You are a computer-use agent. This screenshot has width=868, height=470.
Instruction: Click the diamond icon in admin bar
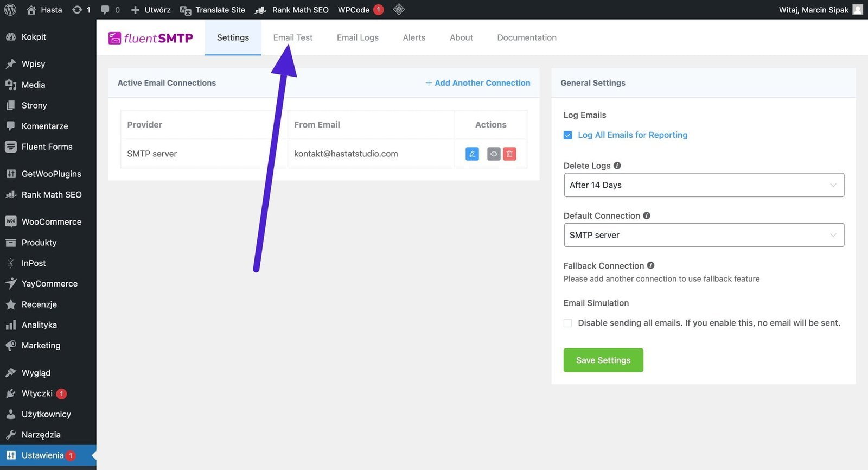[399, 10]
